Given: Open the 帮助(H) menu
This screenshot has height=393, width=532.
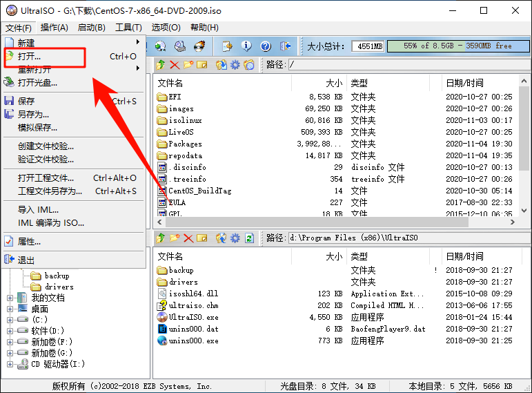Looking at the screenshot, I should [204, 28].
